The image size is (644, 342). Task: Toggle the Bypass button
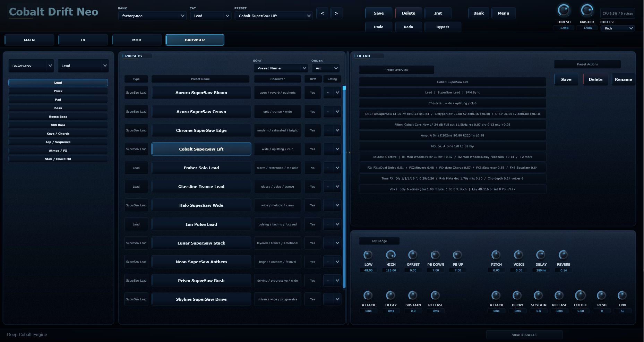[443, 27]
